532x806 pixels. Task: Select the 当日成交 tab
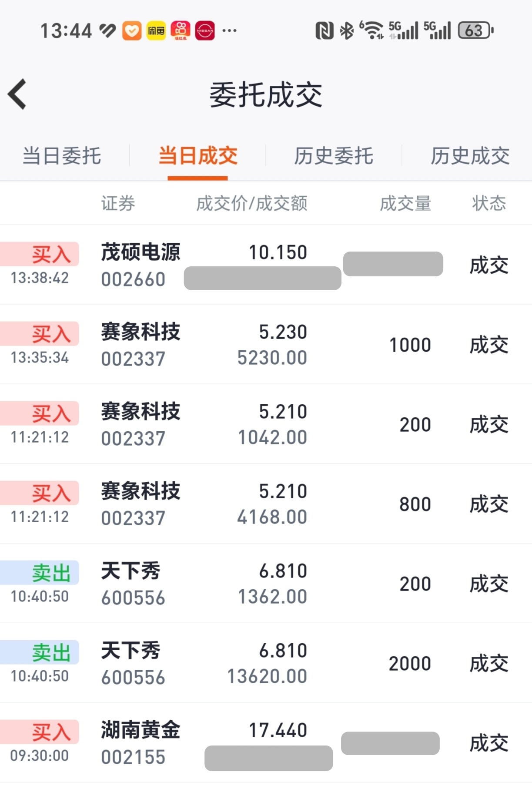(198, 156)
